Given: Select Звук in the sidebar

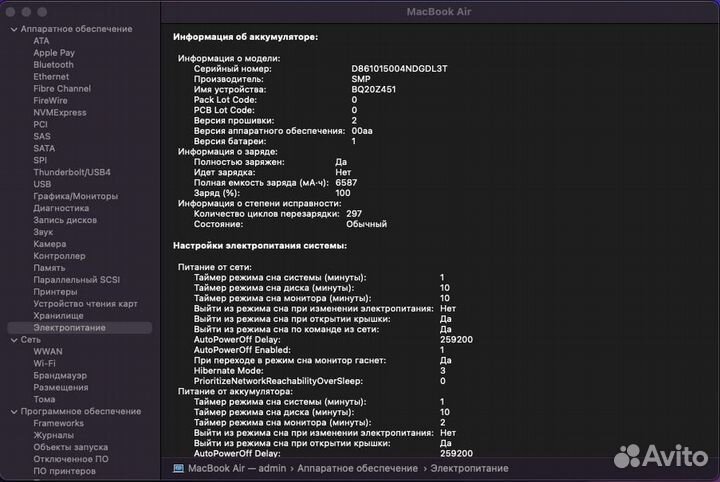Looking at the screenshot, I should coord(43,232).
